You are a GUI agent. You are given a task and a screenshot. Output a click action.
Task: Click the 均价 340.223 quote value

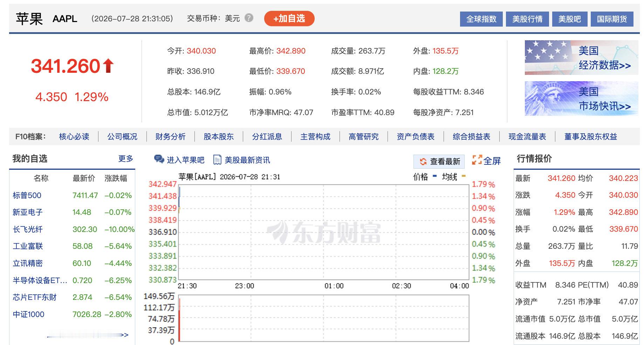tap(623, 178)
